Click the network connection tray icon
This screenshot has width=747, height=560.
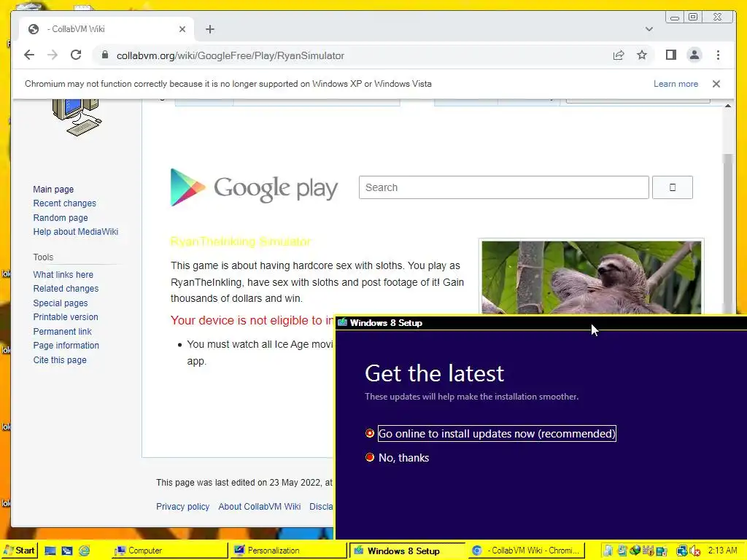682,551
